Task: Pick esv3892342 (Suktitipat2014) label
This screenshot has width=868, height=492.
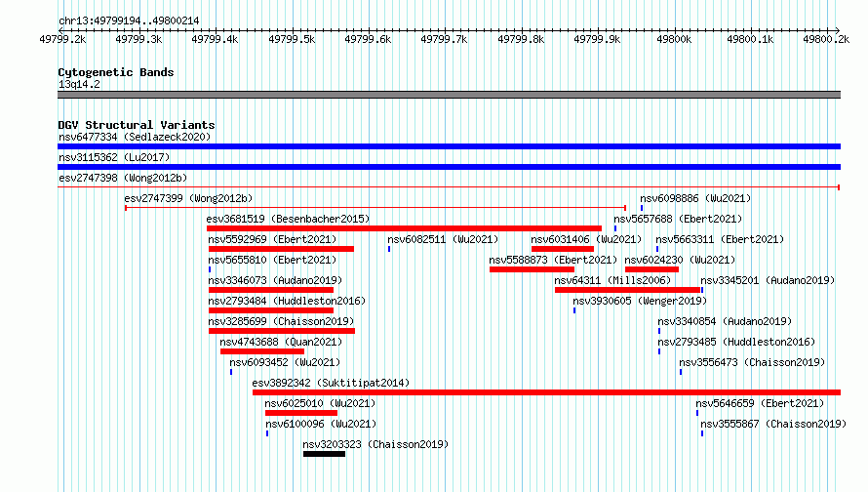Action: click(331, 383)
